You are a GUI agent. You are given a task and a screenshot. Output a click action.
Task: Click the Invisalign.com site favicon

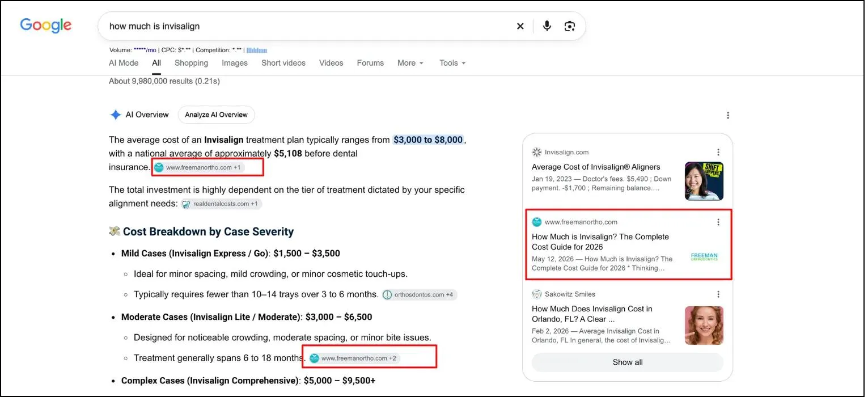click(x=536, y=152)
